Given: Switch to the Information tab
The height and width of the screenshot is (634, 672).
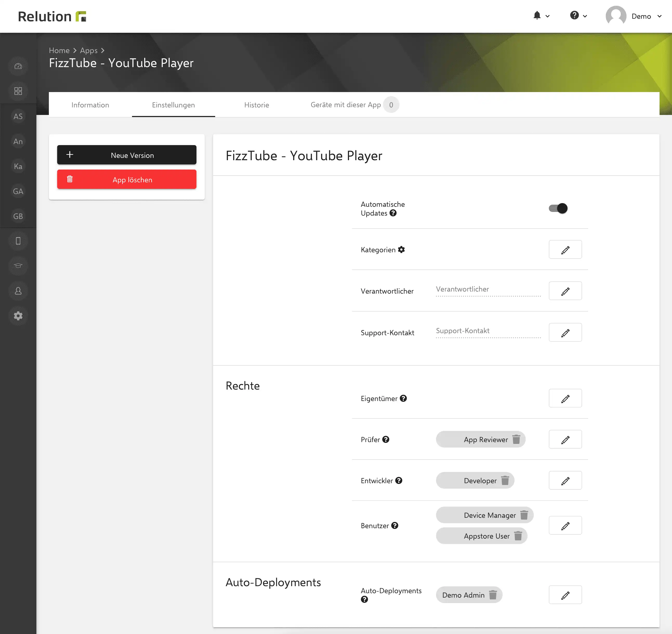Looking at the screenshot, I should click(x=90, y=105).
